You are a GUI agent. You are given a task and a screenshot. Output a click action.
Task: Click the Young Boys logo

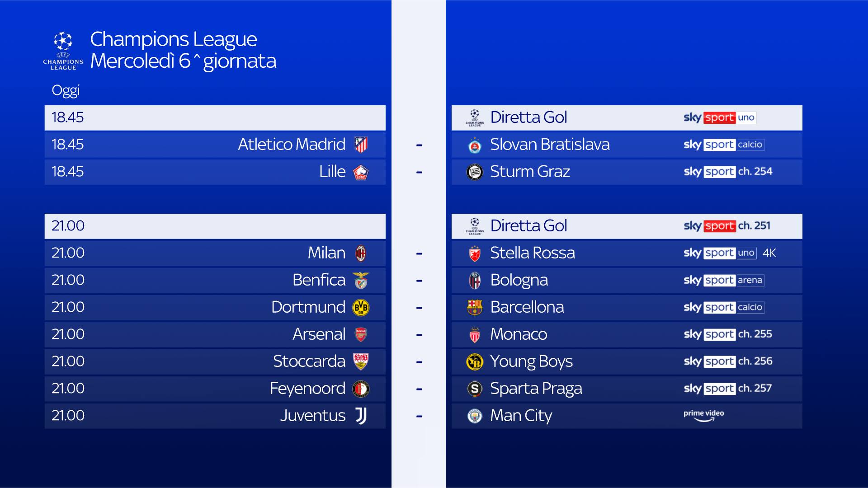(475, 361)
